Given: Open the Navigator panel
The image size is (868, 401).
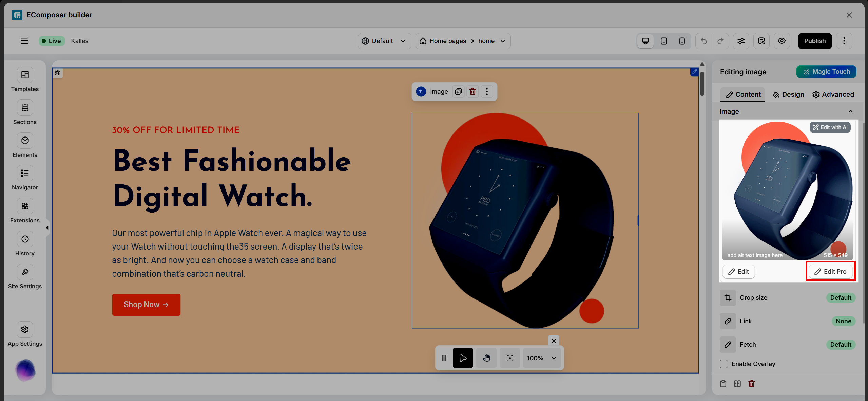Looking at the screenshot, I should [x=25, y=174].
